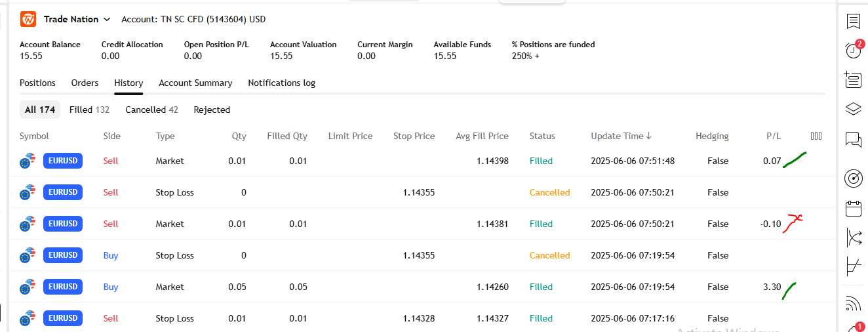
Task: Click the stacked layers icon in right sidebar
Action: pos(853,109)
